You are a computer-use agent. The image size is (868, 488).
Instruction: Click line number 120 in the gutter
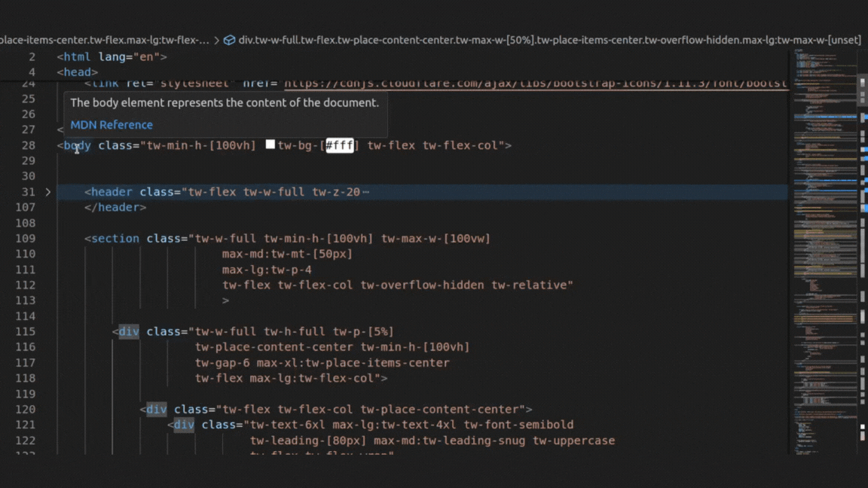pyautogui.click(x=25, y=410)
